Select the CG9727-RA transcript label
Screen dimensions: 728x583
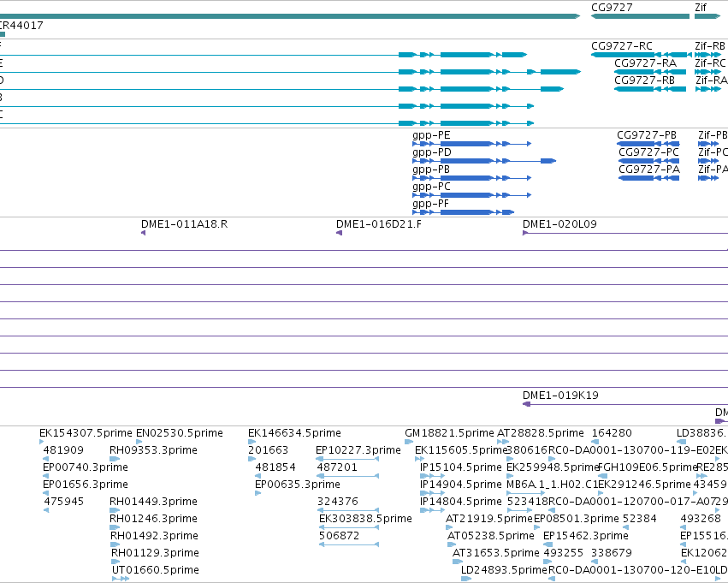pyautogui.click(x=645, y=63)
